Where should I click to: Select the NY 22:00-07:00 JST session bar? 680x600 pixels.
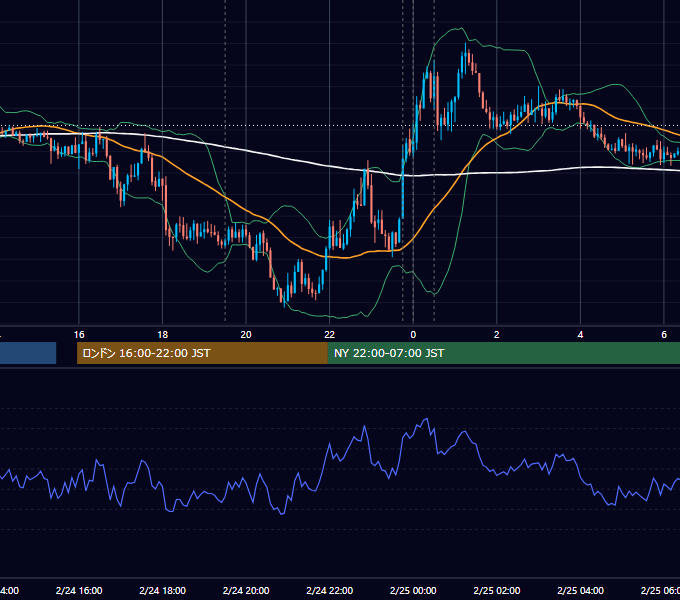[x=503, y=353]
